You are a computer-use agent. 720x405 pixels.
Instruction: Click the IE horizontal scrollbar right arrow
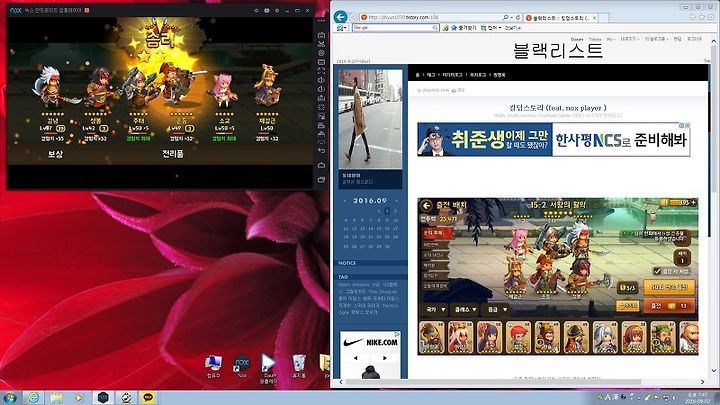click(x=703, y=382)
